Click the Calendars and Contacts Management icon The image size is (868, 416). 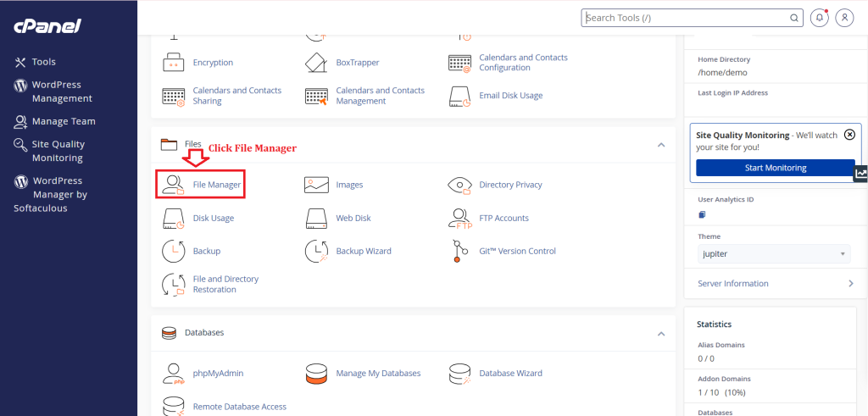click(x=317, y=96)
